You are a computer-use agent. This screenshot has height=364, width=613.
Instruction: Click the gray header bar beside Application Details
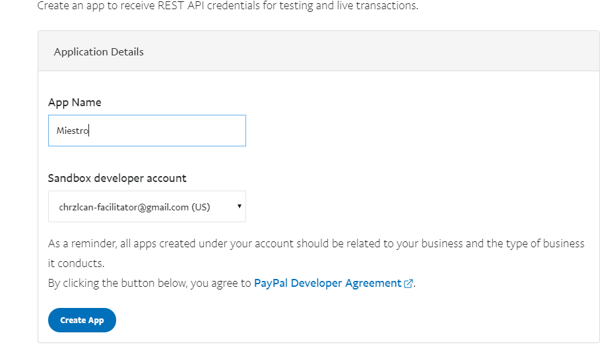coord(371,51)
